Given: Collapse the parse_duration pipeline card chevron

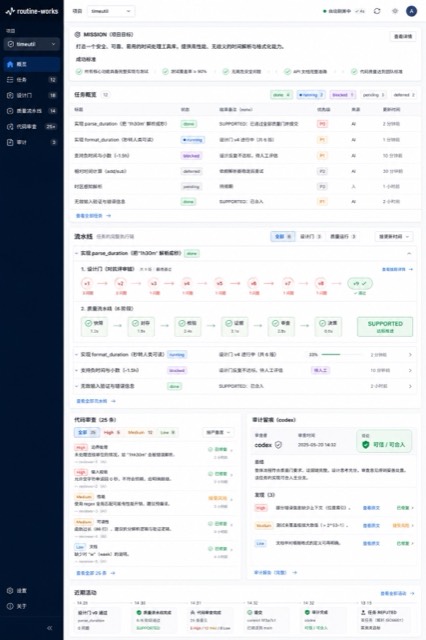Looking at the screenshot, I should 409,253.
